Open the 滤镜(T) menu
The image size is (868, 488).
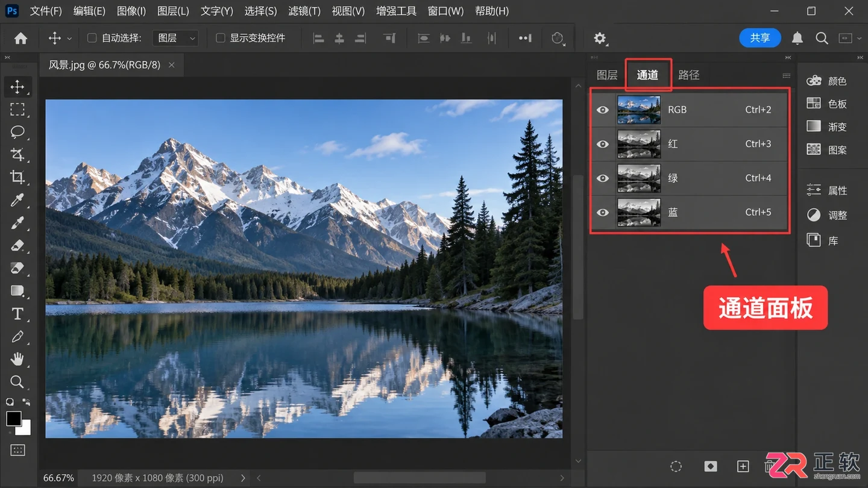coord(304,11)
